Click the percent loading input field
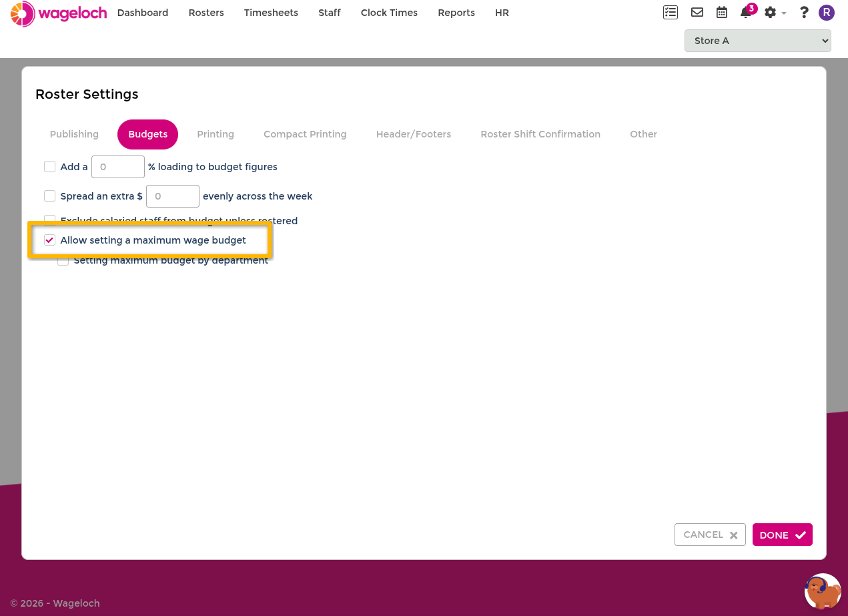Screen dimensions: 848x616 pyautogui.click(x=118, y=167)
